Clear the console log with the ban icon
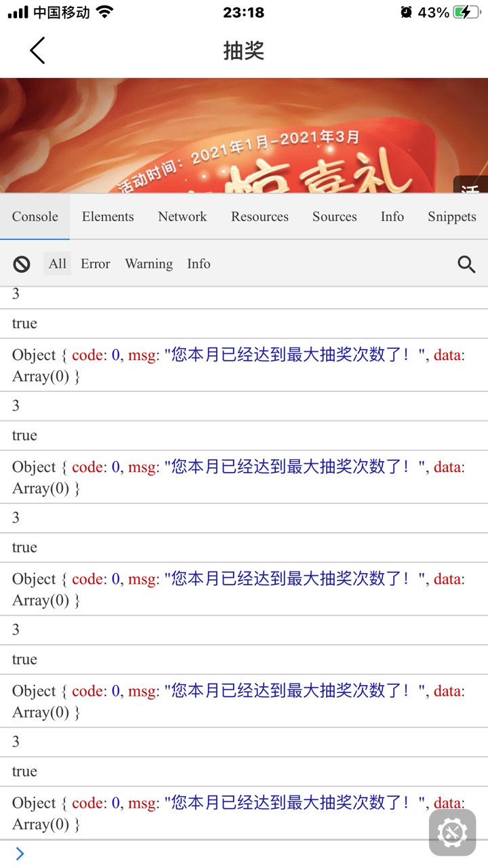 pos(22,264)
